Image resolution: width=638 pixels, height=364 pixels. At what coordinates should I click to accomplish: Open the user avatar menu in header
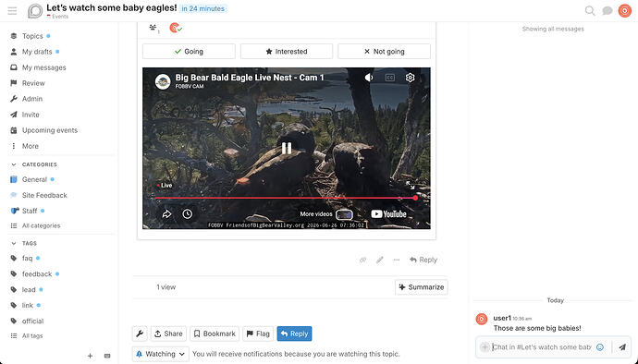pos(624,10)
